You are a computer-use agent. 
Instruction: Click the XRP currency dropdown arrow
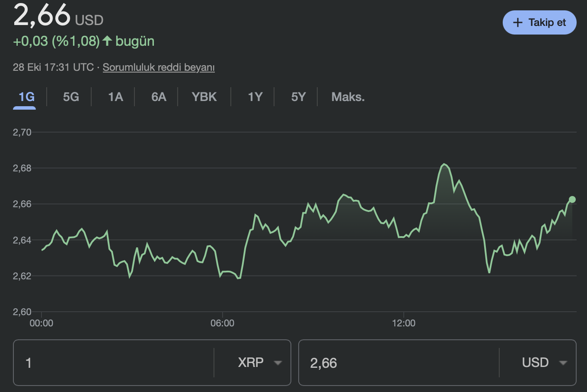278,363
